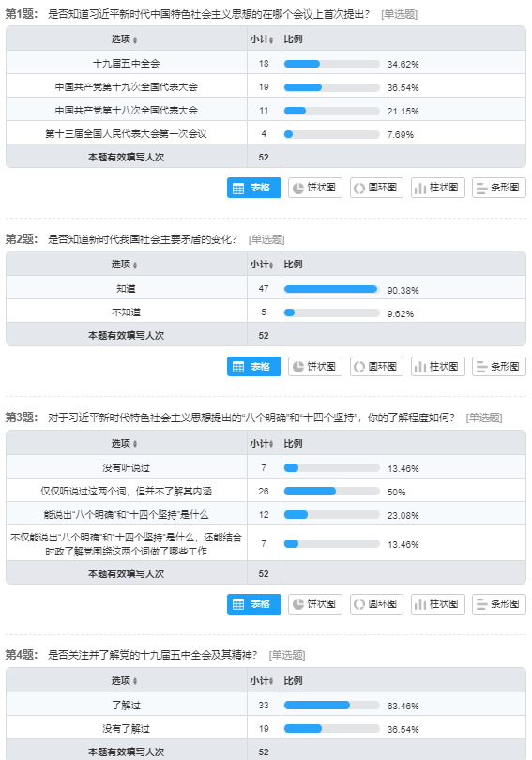The height and width of the screenshot is (760, 532).
Task: Sort question 3 by 选项 column arrow
Action: (x=135, y=444)
